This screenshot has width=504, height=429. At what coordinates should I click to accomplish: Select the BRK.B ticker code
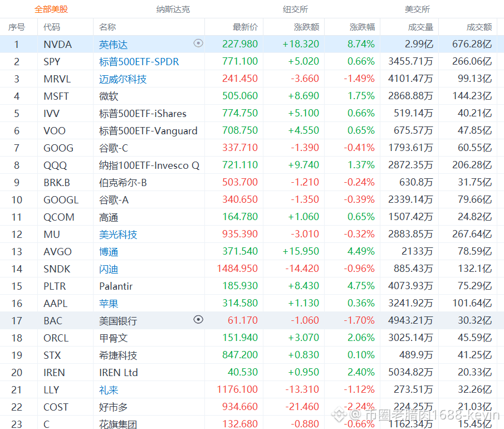57,183
